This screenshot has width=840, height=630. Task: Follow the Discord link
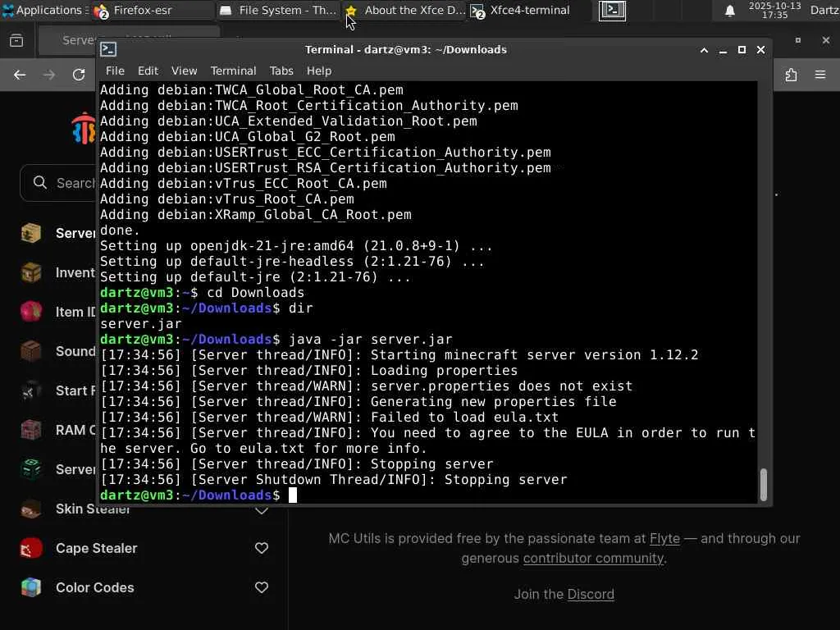591,594
